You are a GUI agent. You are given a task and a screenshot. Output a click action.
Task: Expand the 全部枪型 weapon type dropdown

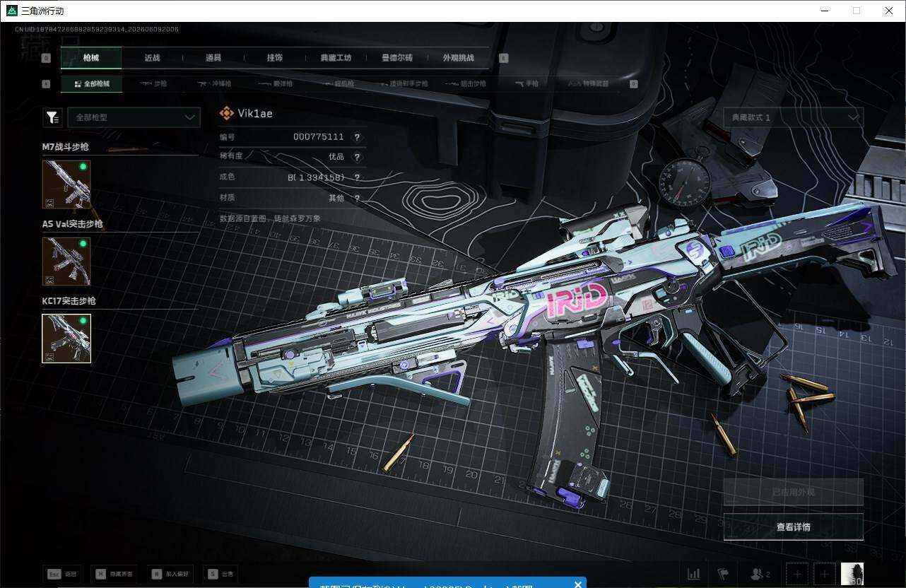coord(134,117)
